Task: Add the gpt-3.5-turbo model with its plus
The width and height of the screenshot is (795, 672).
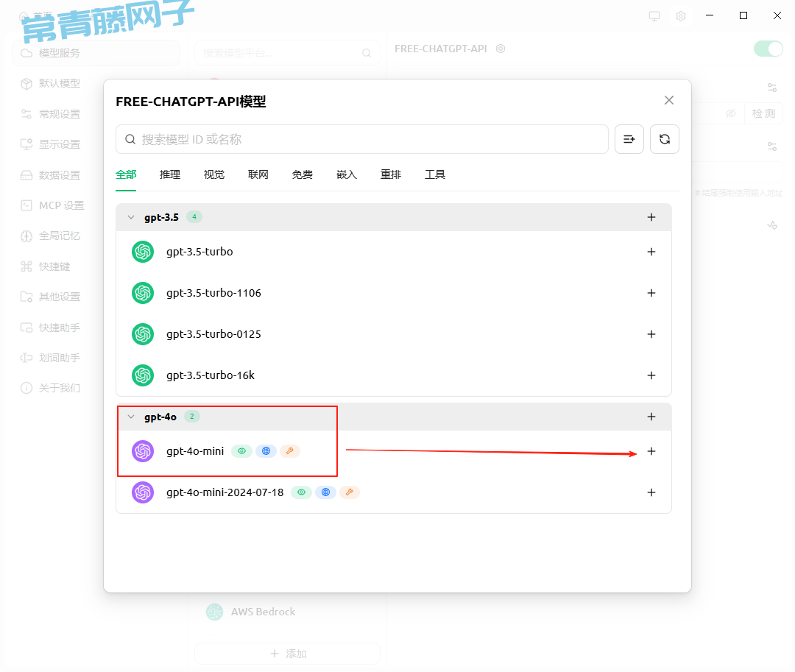Action: [x=651, y=252]
